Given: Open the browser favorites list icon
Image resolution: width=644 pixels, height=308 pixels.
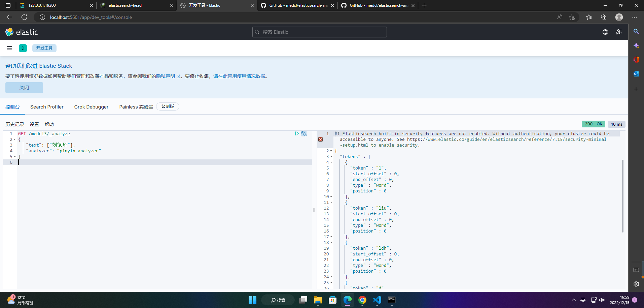Looking at the screenshot, I should [589, 17].
